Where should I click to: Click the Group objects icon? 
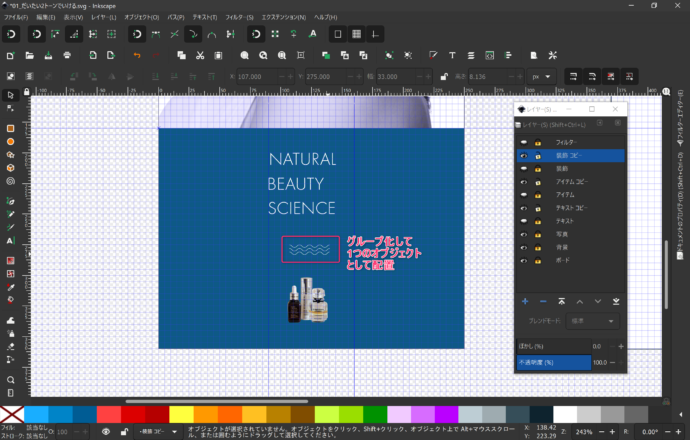click(x=389, y=55)
